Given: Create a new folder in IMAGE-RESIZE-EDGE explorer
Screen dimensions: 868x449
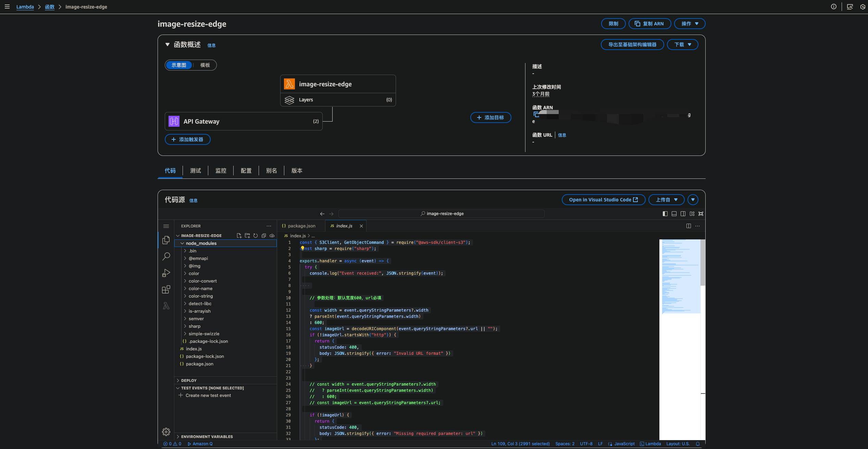Looking at the screenshot, I should (x=247, y=236).
